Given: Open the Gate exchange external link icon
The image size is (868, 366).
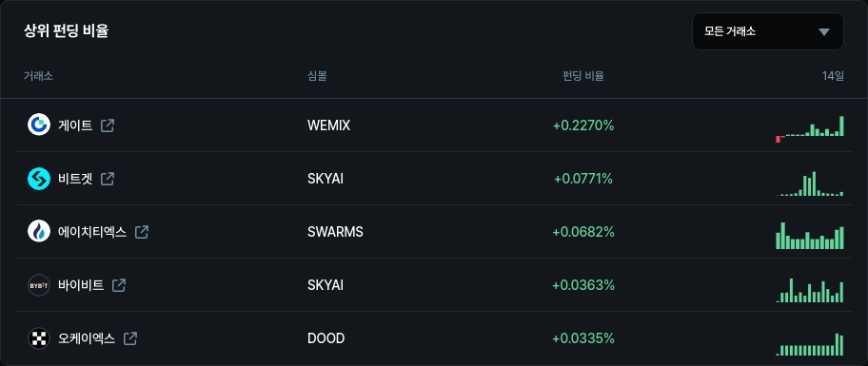Looking at the screenshot, I should 108,125.
